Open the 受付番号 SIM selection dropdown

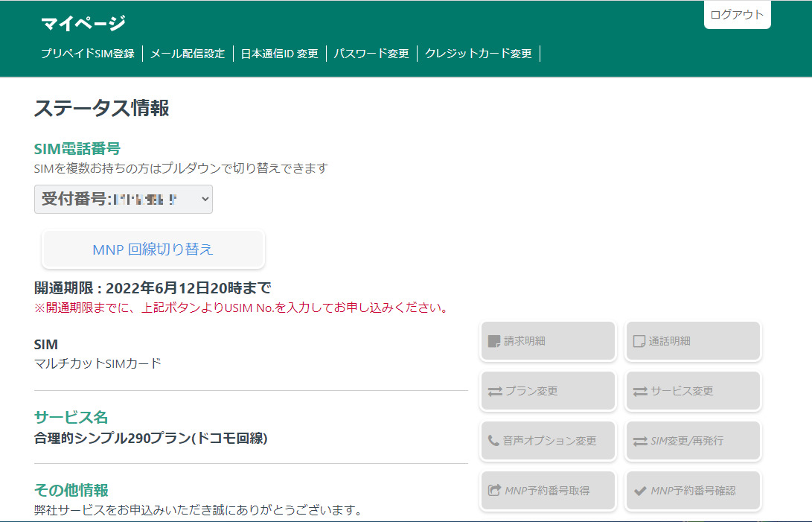[124, 200]
